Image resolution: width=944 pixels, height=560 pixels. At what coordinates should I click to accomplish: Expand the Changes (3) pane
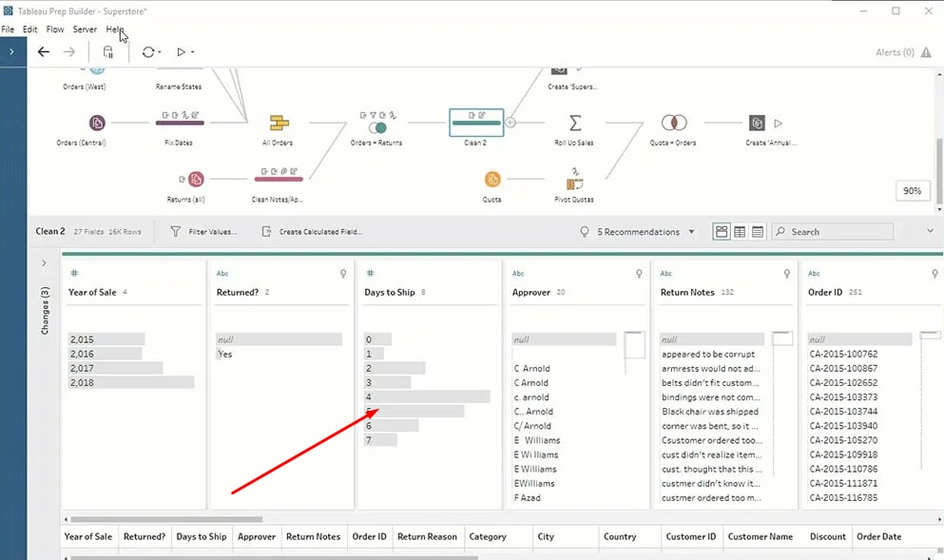(44, 263)
